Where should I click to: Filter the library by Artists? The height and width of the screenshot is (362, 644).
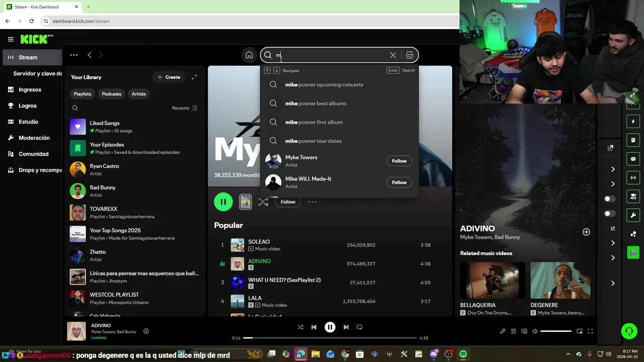(x=139, y=94)
